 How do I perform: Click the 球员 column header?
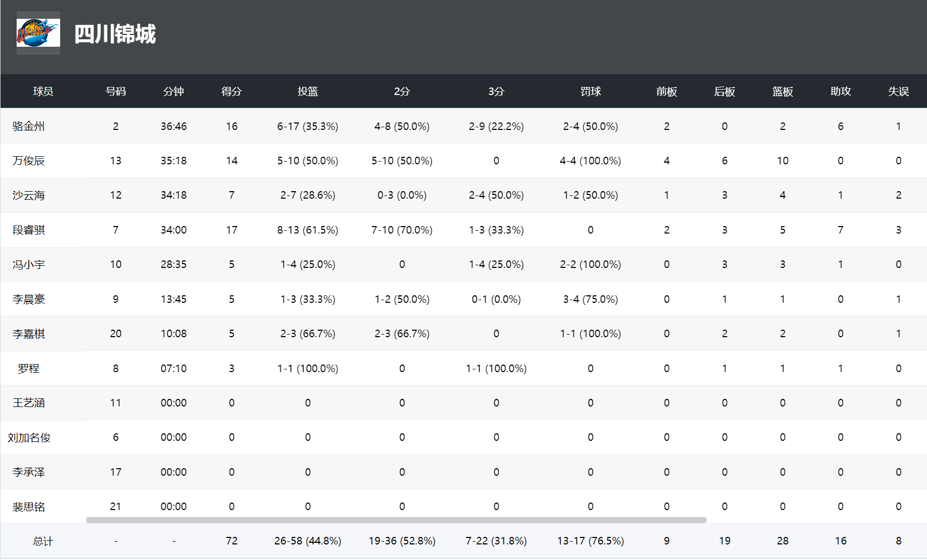pos(43,91)
